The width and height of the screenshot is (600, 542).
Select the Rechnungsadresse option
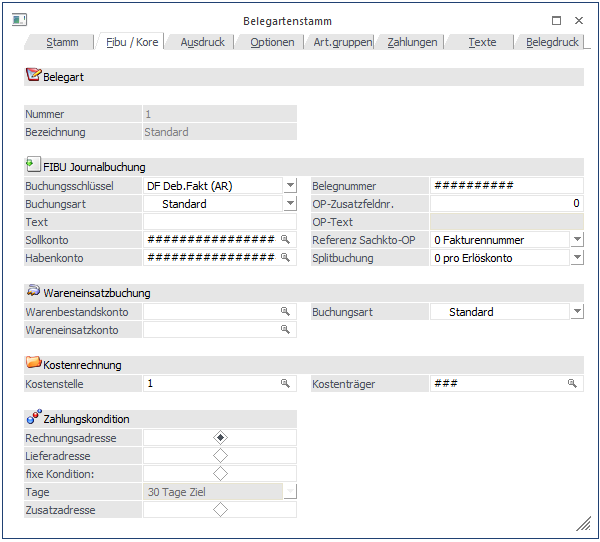pos(220,438)
